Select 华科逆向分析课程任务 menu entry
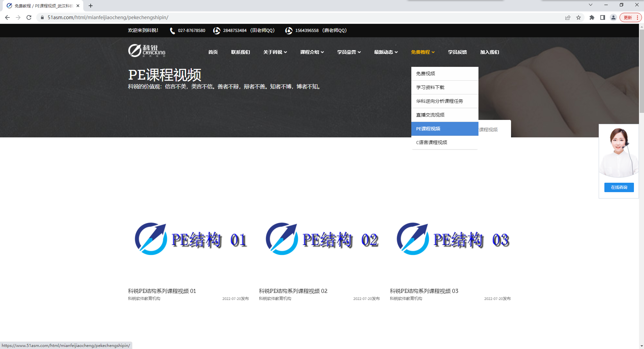 coord(445,101)
